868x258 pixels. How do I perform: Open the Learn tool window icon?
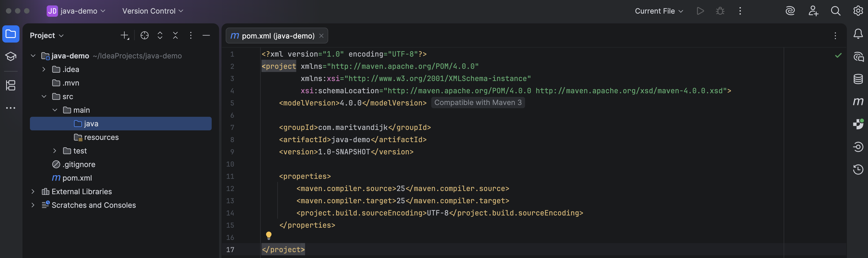pos(11,57)
